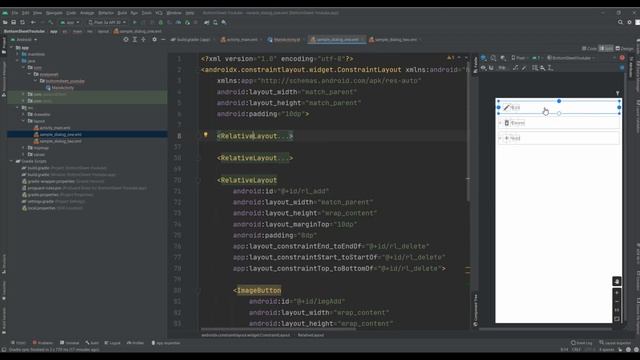Screen dimensions: 640x360
Task: Select the Delete row in the layout preview
Action: 558,123
